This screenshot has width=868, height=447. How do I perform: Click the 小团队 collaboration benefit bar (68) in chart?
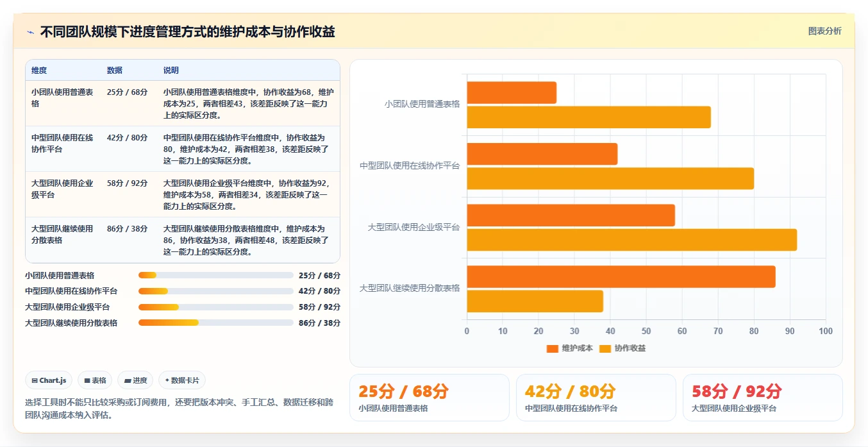tap(588, 117)
